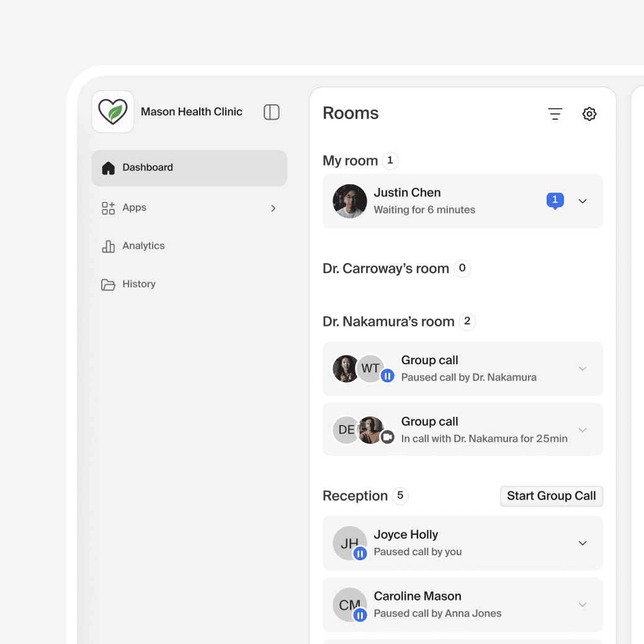Viewport: 644px width, 644px height.
Task: Open the Rooms filter icon
Action: [x=555, y=114]
